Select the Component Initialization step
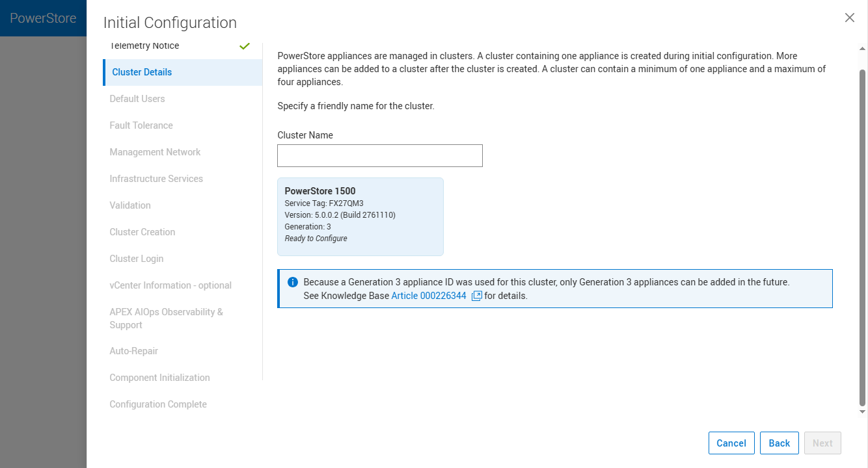The image size is (868, 468). 159,378
